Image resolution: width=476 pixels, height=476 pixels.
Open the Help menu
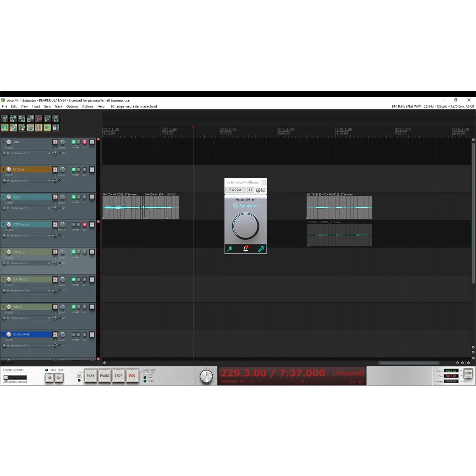101,106
